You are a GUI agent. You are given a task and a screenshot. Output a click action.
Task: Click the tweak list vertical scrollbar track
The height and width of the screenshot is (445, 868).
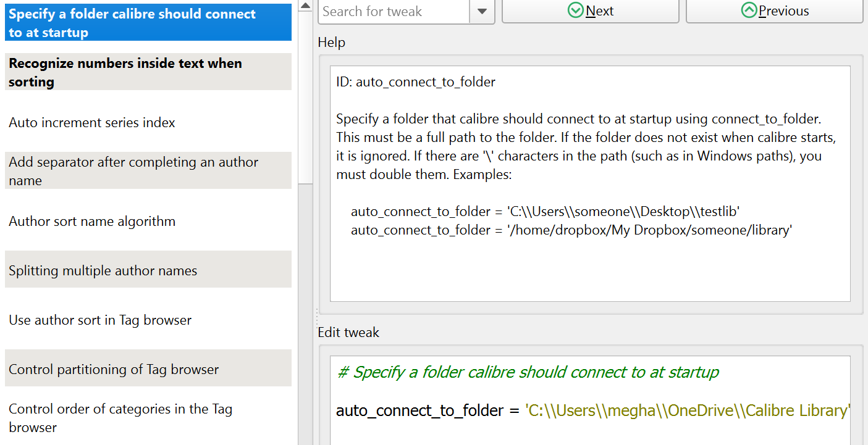click(305, 309)
